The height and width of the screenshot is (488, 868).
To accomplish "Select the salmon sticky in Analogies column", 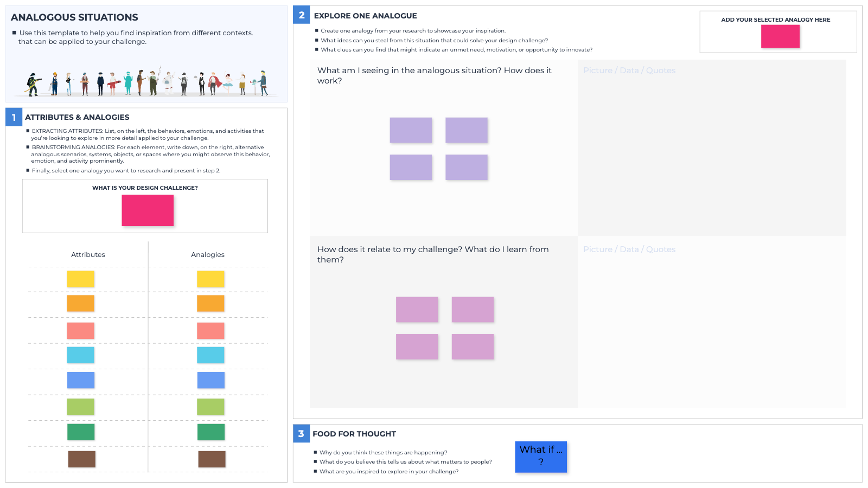I will (210, 331).
